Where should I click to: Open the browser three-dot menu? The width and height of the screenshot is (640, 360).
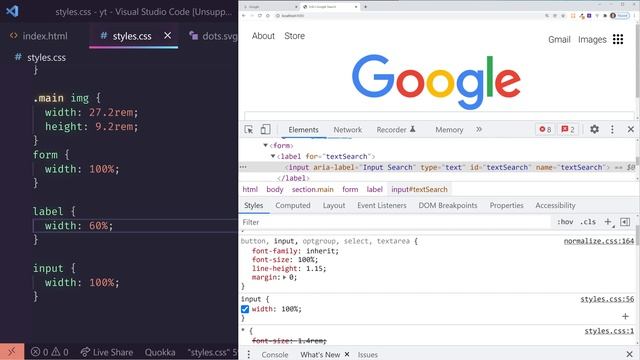click(x=634, y=16)
